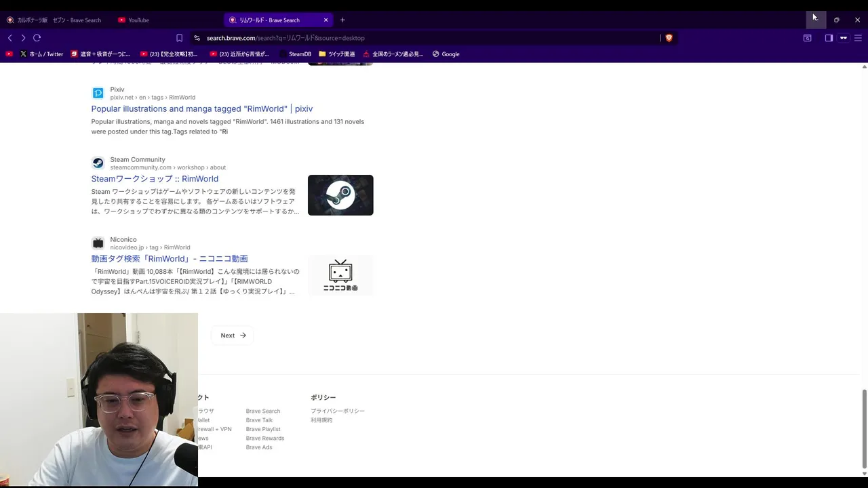Restore down the browser window
This screenshot has width=868, height=488.
pyautogui.click(x=836, y=20)
